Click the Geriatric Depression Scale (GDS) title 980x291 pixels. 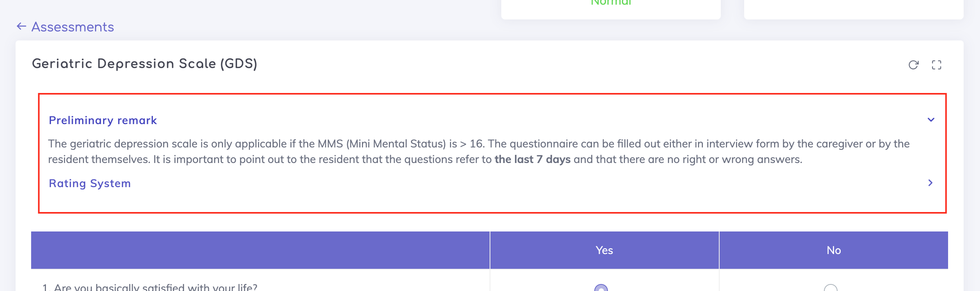[144, 63]
